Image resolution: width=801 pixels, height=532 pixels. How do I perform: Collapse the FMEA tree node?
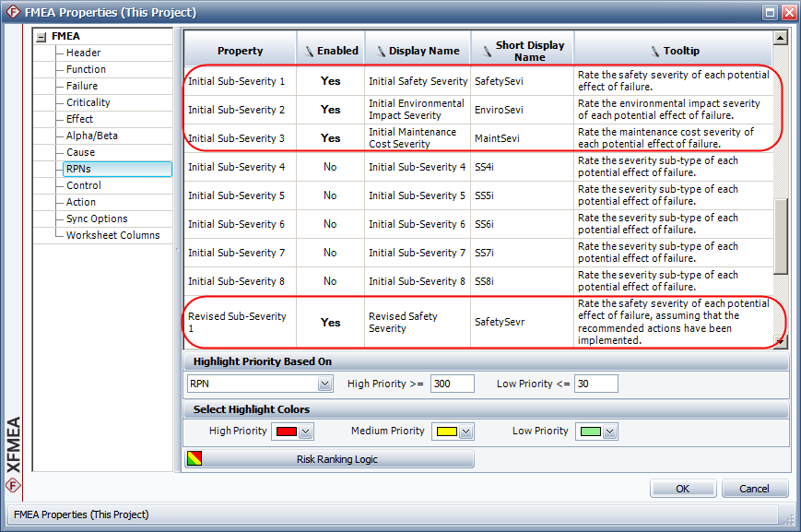pos(41,37)
